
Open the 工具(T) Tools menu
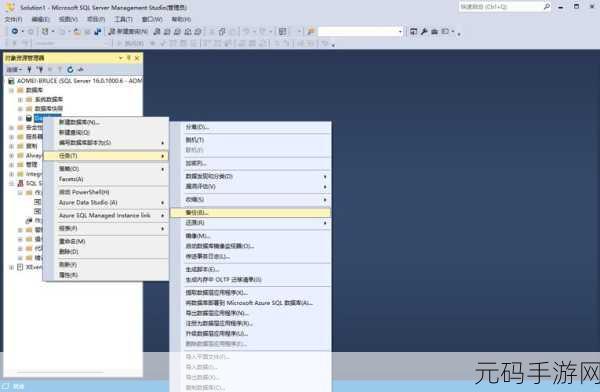(124, 19)
